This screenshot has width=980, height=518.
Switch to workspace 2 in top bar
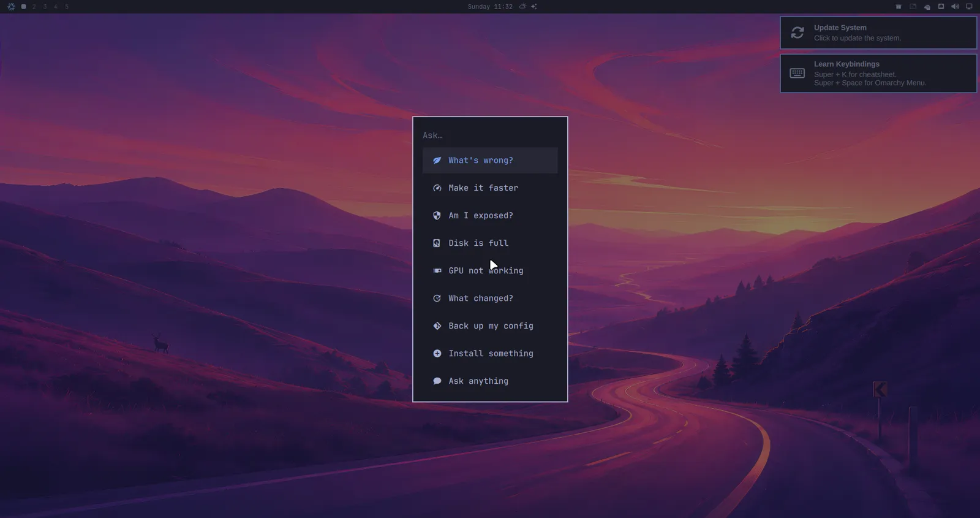coord(34,7)
